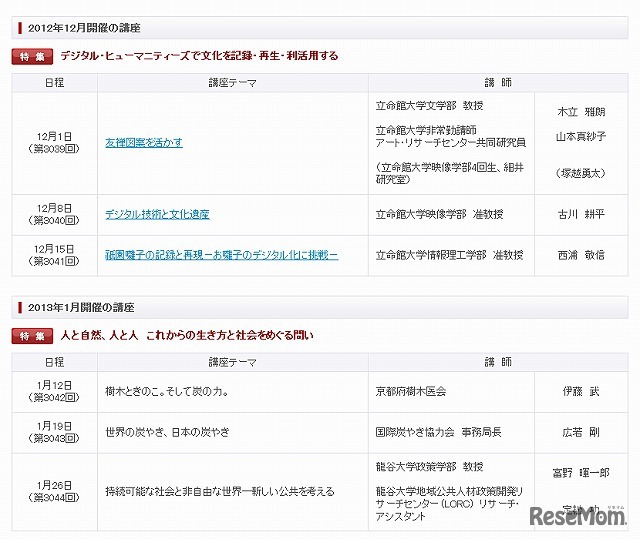The width and height of the screenshot is (640, 539).
Task: Open the 祇園囃子の記録と再現 lecture link
Action: (222, 255)
